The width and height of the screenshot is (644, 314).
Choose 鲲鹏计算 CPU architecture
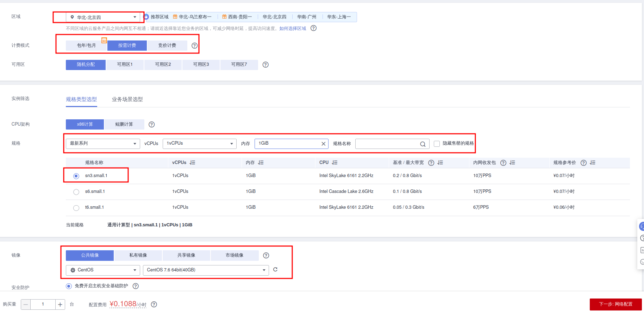click(x=124, y=124)
